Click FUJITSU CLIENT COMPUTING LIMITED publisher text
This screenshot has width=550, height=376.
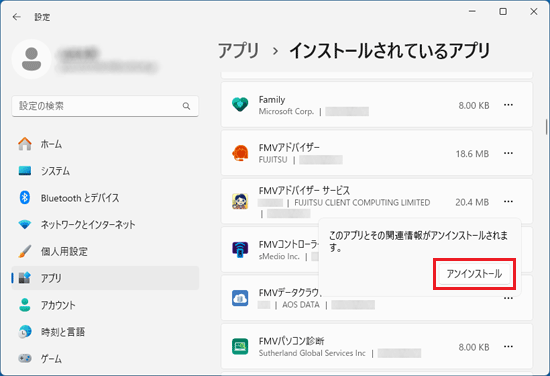362,203
